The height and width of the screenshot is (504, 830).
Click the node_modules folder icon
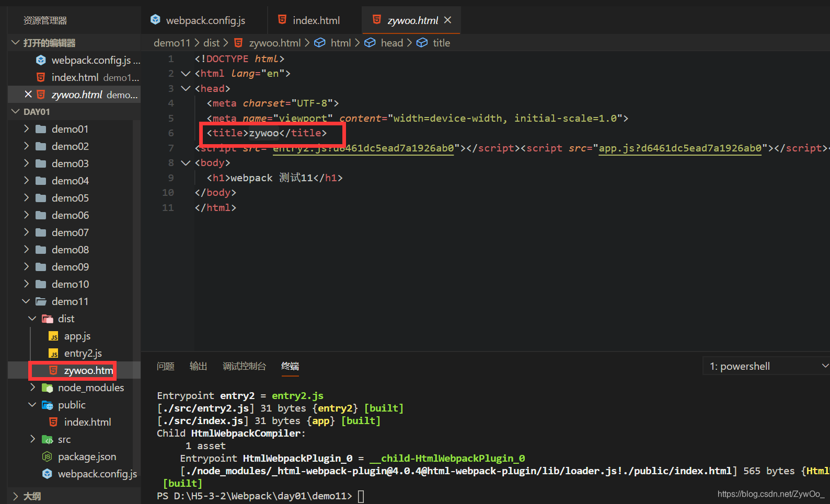point(47,388)
